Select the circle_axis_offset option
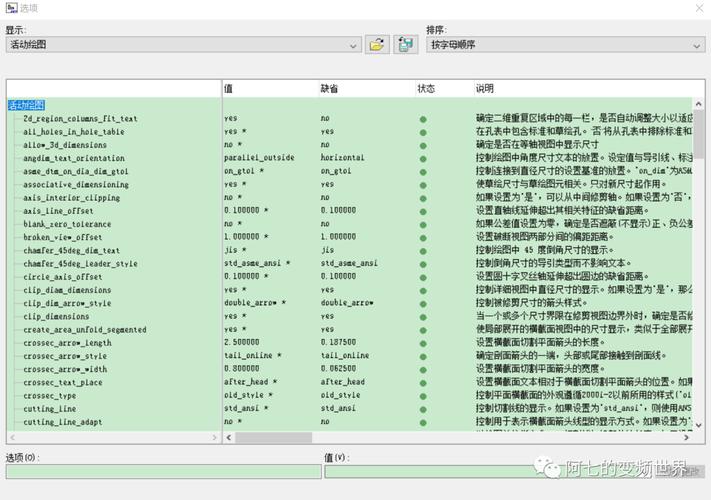The width and height of the screenshot is (711, 500). coord(63,277)
